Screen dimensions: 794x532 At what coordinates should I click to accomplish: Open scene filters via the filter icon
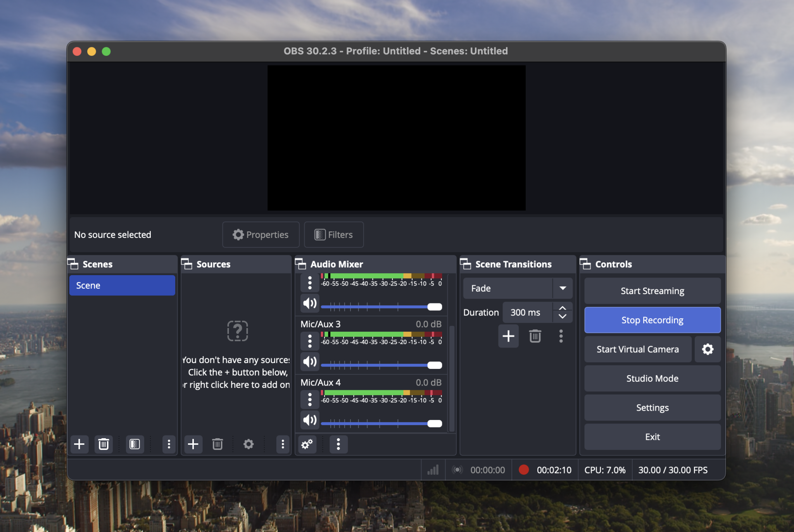[134, 444]
